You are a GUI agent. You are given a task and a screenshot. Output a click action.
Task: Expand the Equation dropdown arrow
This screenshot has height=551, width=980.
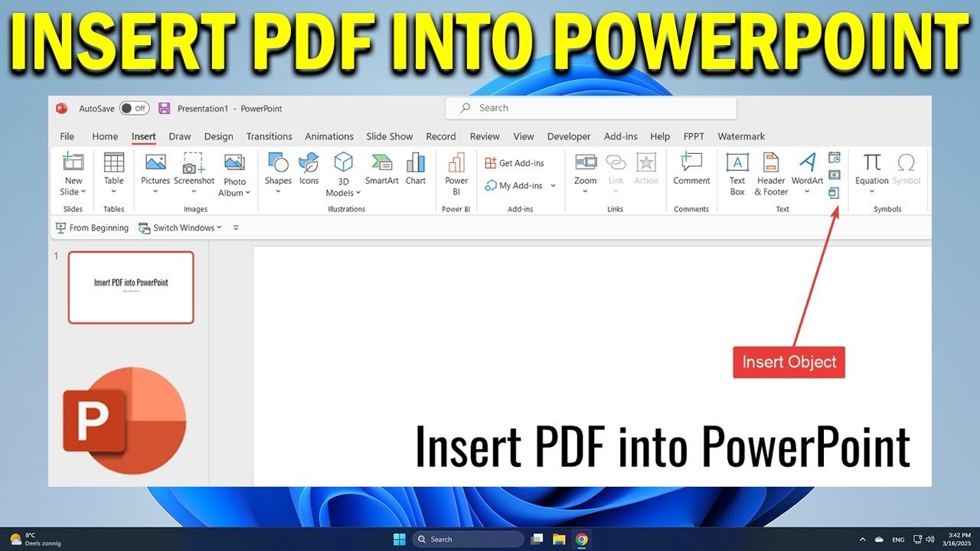(x=872, y=192)
